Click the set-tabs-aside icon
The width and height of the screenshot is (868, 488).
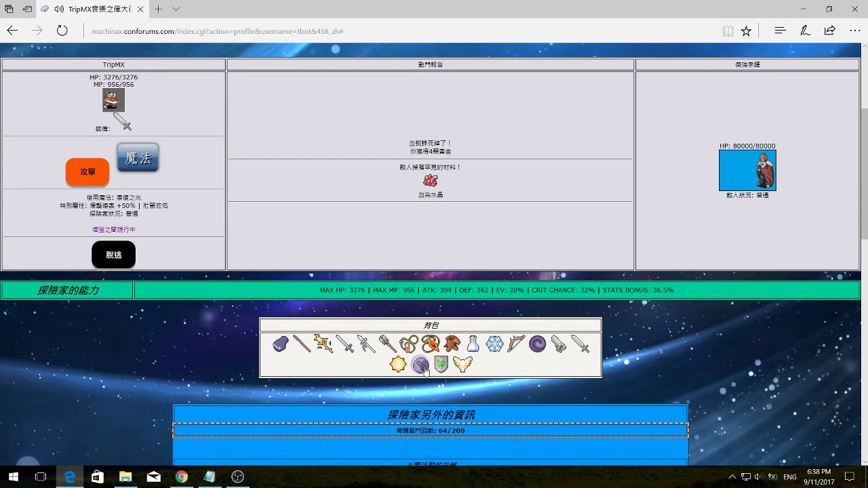[x=27, y=9]
